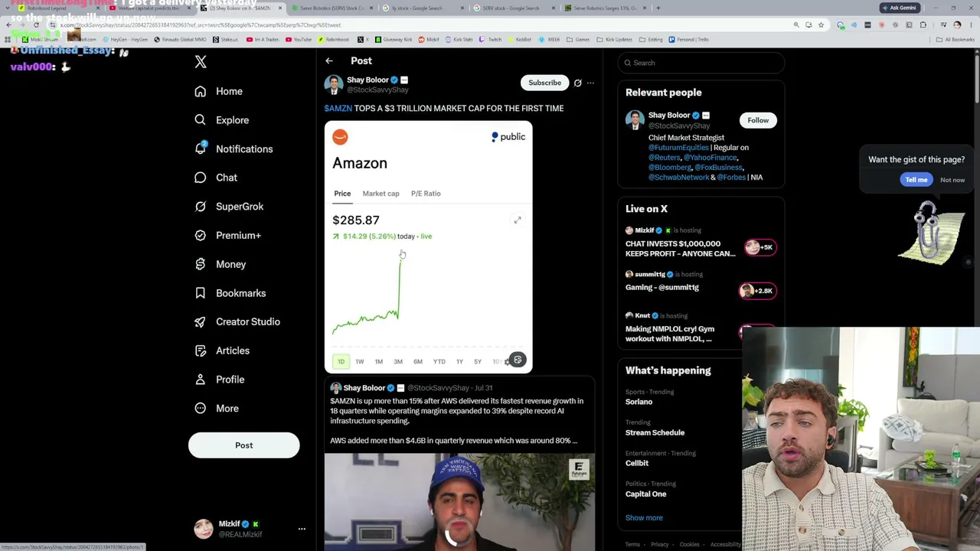Click the Subscribe button on the post
980x551 pixels.
545,83
